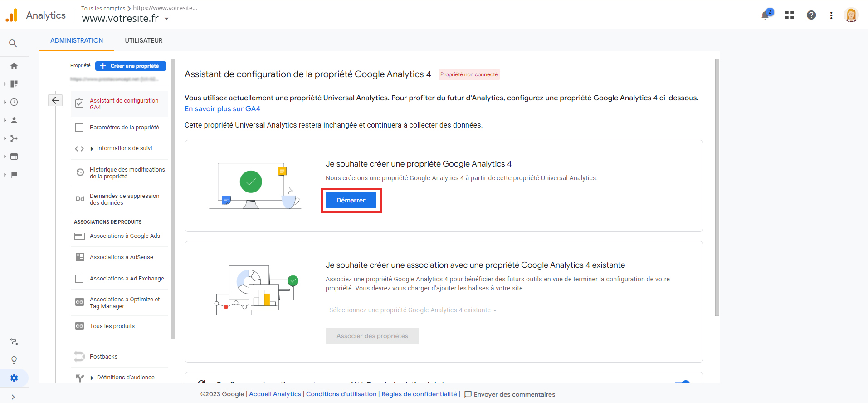Open Behavior panel icon
Viewport: 868px width, 403px height.
pyautogui.click(x=14, y=157)
